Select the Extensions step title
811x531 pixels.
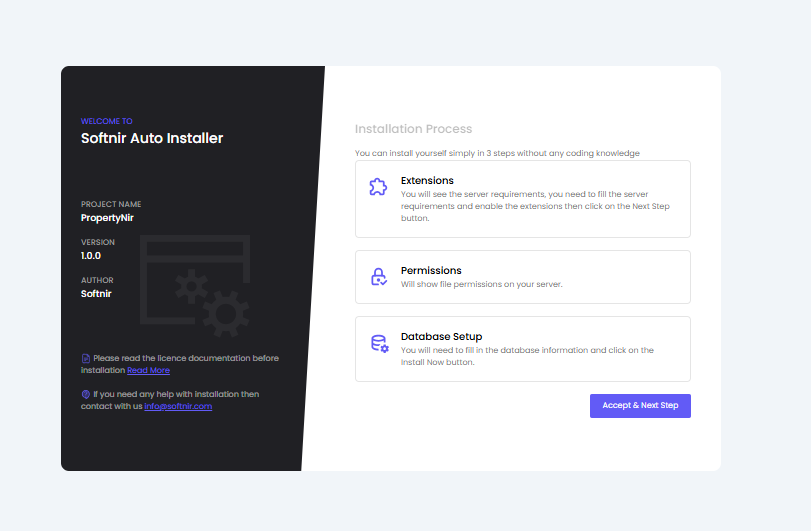tap(427, 181)
